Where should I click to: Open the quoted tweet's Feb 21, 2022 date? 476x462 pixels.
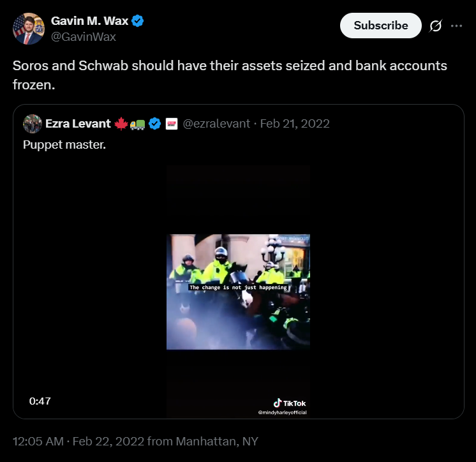pos(295,123)
